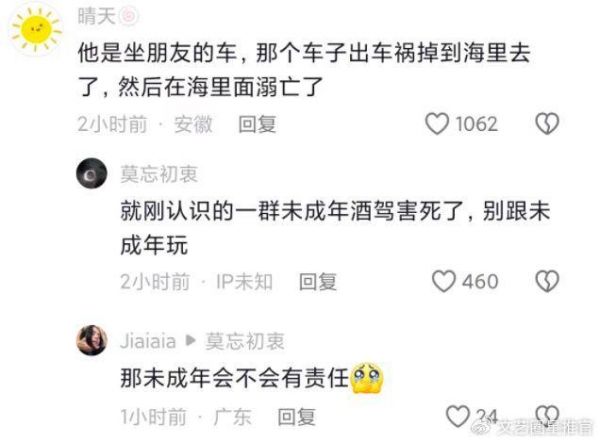The height and width of the screenshot is (442, 600).
Task: Dislike Jiaiaia's reply using broken heart
Action: click(547, 416)
